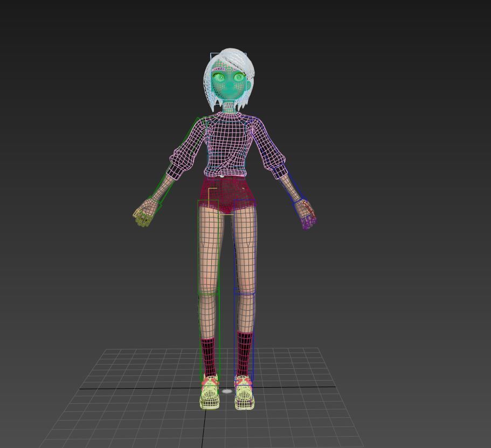491x448 pixels.
Task: Select the dark red shorts mesh
Action: tap(227, 194)
